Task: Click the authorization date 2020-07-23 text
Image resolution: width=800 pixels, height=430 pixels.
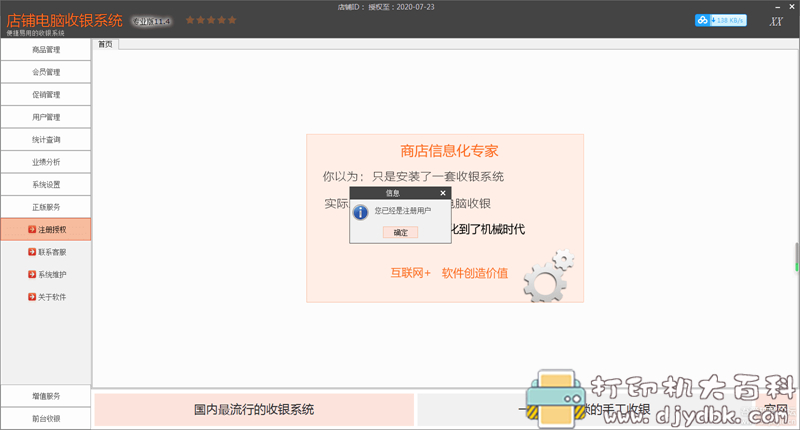Action: pyautogui.click(x=415, y=7)
